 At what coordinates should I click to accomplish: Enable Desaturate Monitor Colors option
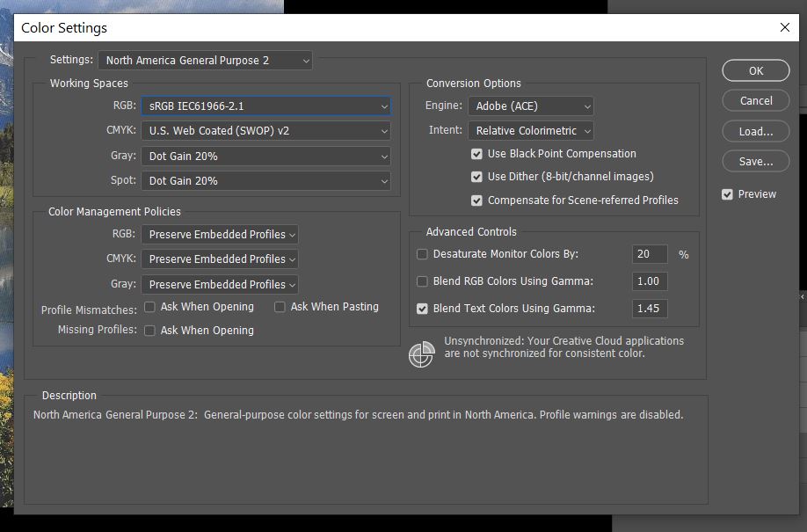pos(421,254)
